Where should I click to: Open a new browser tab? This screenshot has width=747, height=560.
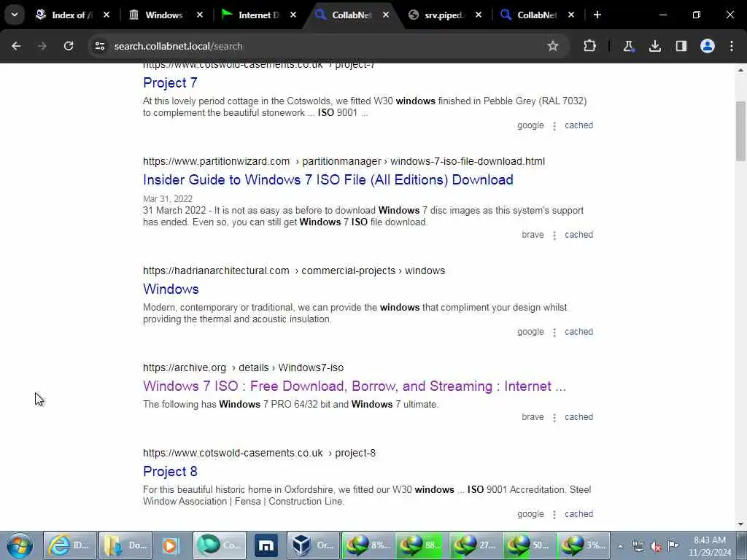point(597,15)
